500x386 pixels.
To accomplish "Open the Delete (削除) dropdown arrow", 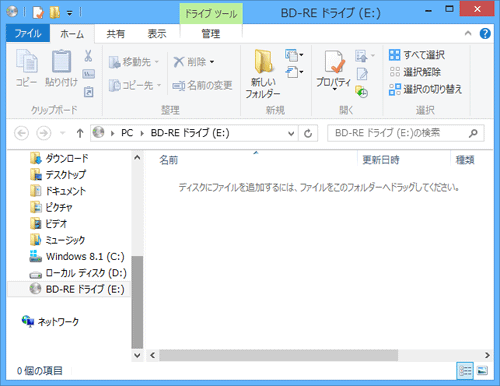I will pyautogui.click(x=212, y=62).
